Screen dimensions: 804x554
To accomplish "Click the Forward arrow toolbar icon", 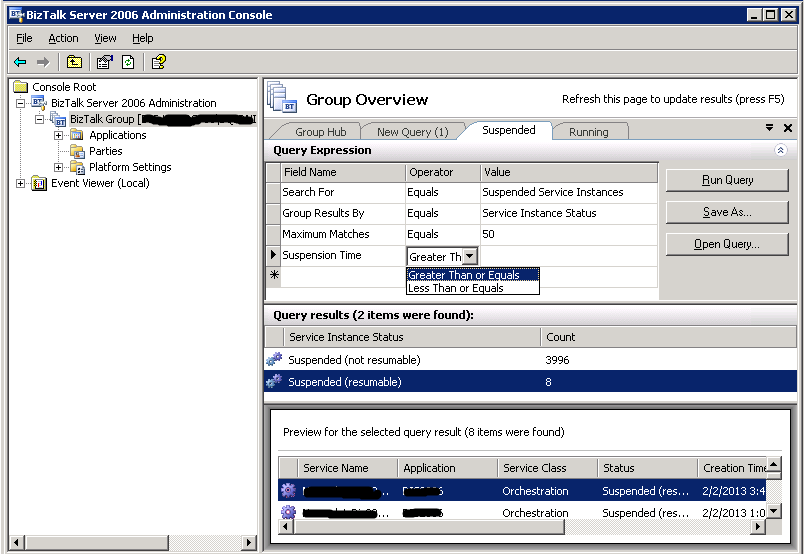I will tap(43, 62).
